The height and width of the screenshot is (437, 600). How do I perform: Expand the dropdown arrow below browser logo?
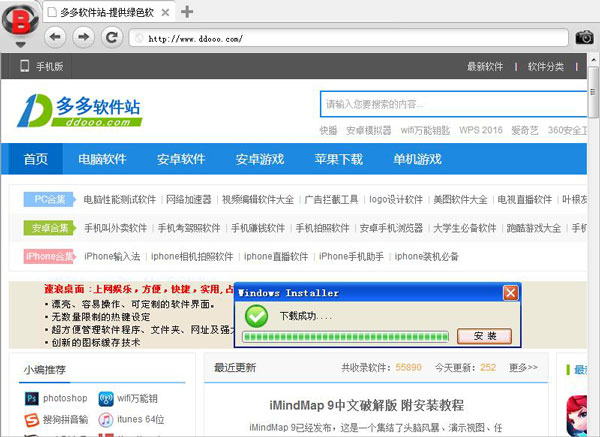coord(20,44)
